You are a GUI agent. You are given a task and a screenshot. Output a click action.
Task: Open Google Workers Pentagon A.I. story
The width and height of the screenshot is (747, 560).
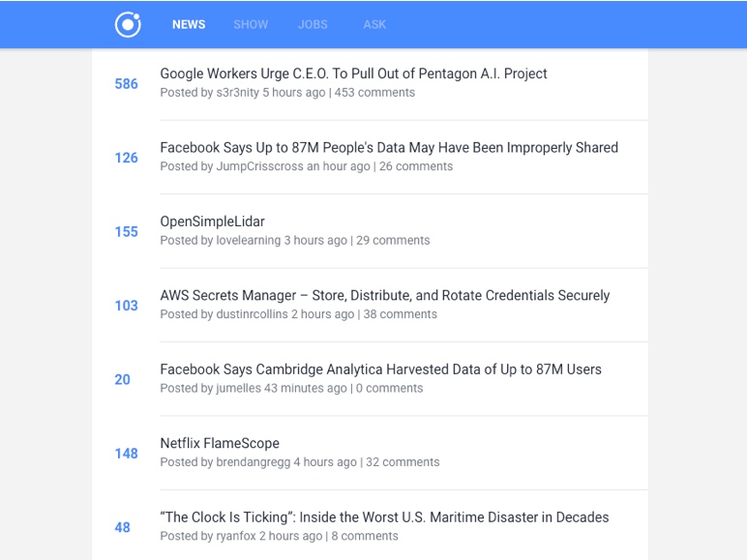click(x=353, y=74)
